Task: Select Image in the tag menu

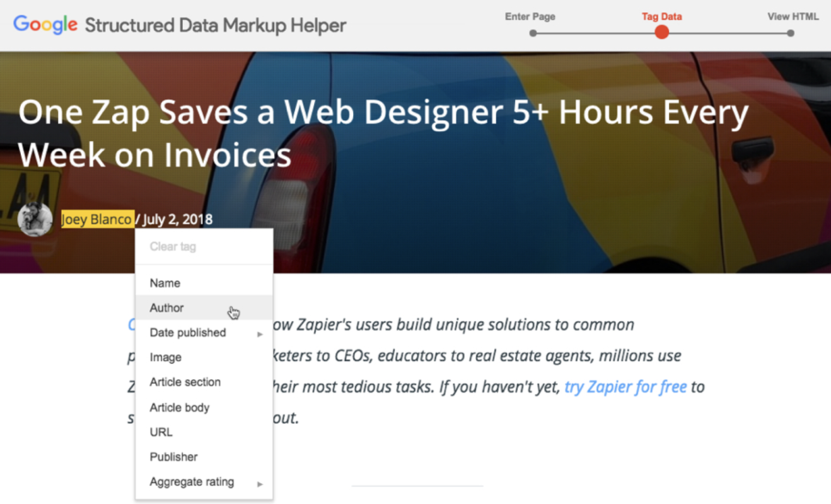Action: [165, 357]
